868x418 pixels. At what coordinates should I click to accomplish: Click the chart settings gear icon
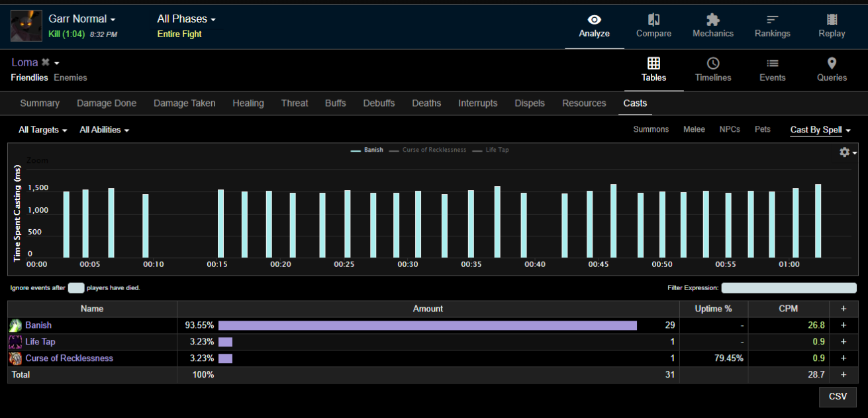tap(844, 152)
